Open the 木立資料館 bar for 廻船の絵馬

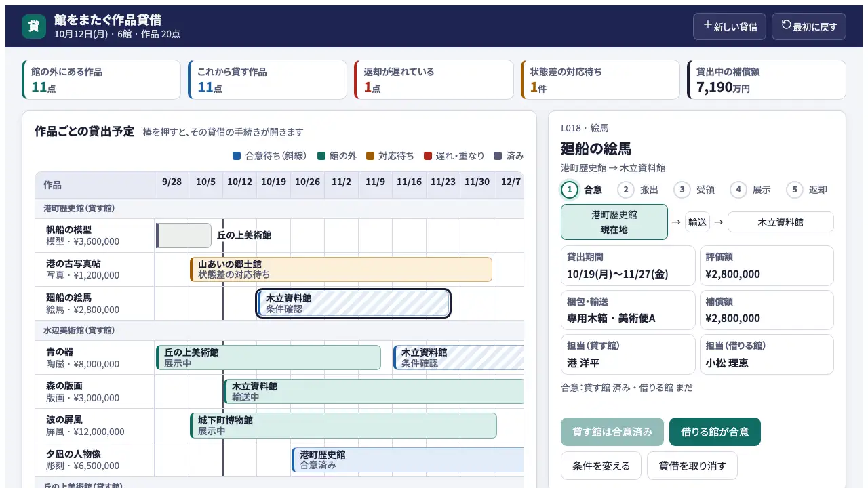(x=353, y=303)
